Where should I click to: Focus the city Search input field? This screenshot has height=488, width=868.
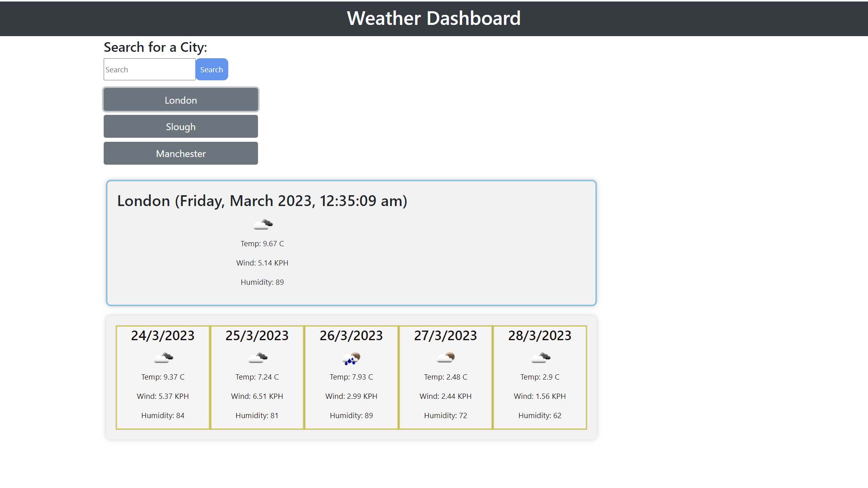(x=149, y=69)
